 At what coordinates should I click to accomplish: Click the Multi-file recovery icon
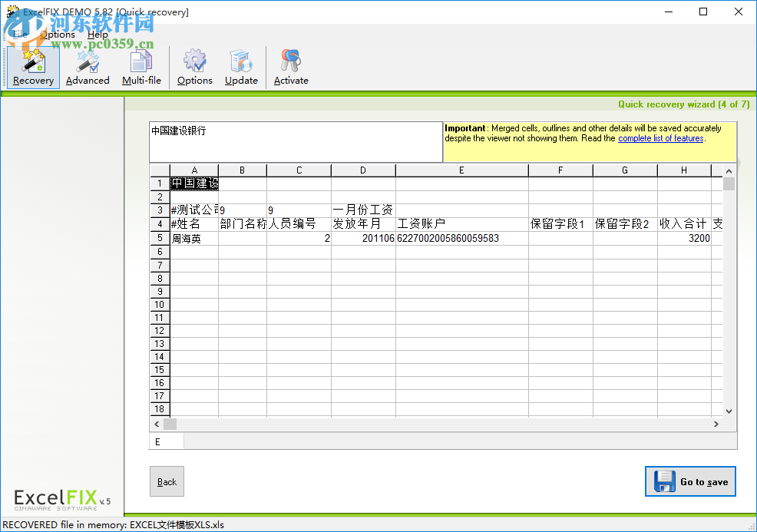point(141,67)
